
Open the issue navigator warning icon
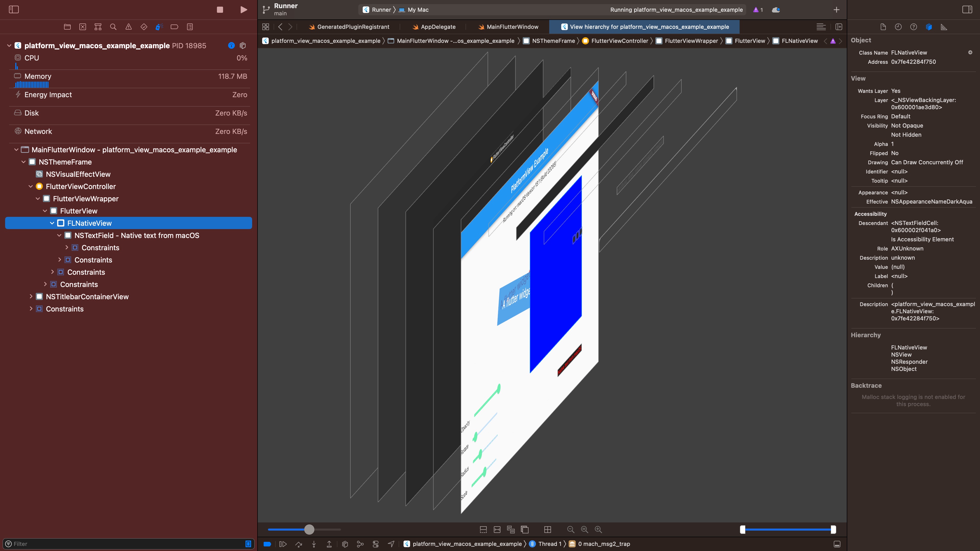129,27
